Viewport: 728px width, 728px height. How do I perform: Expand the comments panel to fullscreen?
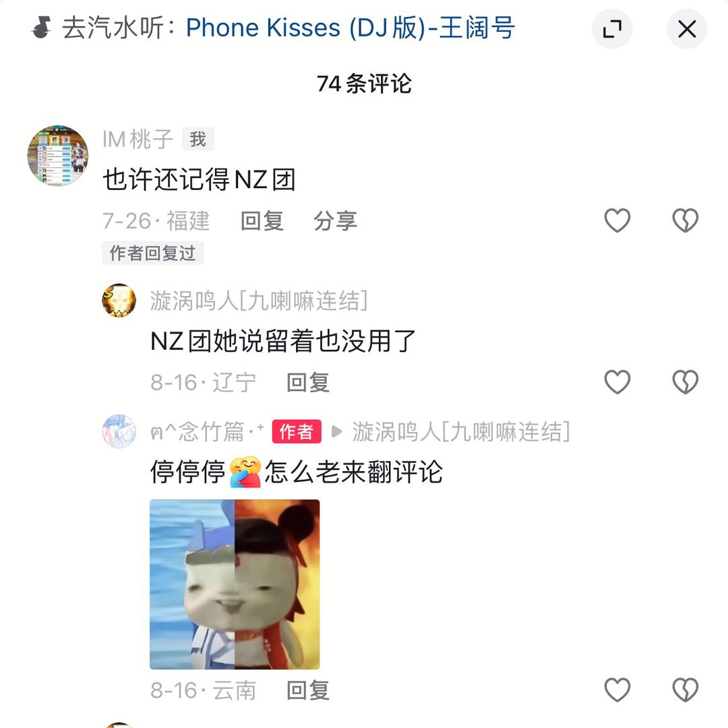[612, 29]
